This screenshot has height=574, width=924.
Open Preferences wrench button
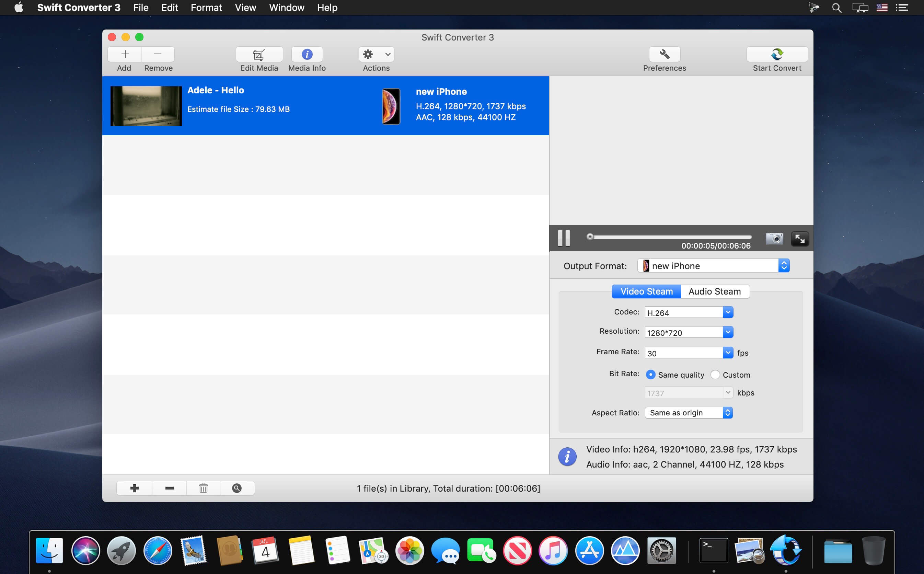(x=665, y=54)
